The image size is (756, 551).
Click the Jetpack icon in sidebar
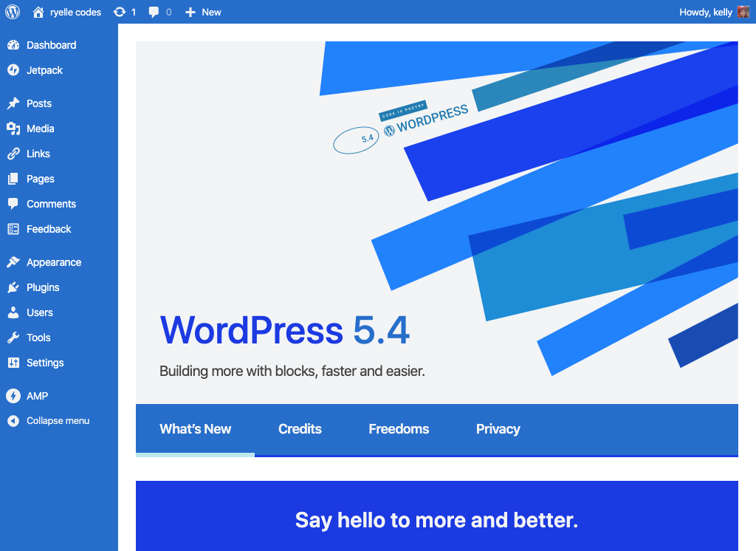13,70
